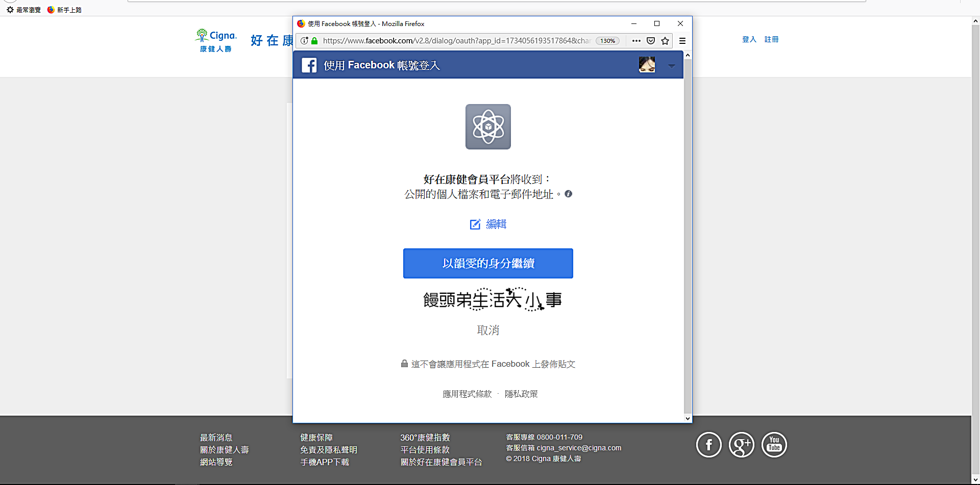This screenshot has width=980, height=485.
Task: Open the 新手上路 getting started bookmark
Action: (64, 10)
